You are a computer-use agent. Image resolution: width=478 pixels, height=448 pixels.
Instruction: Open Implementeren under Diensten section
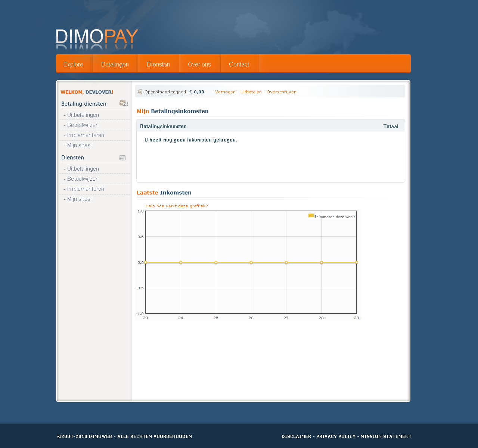tap(86, 189)
